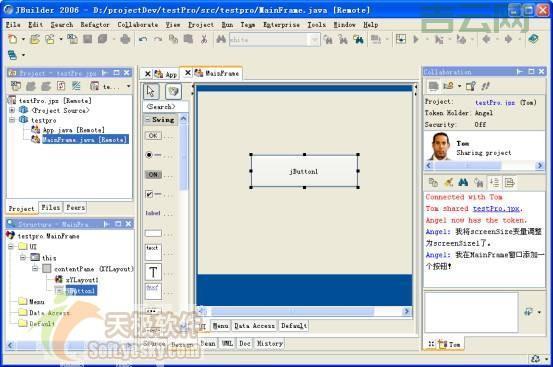The image size is (553, 367).
Task: Choose the radio button component in palette
Action: tap(153, 155)
